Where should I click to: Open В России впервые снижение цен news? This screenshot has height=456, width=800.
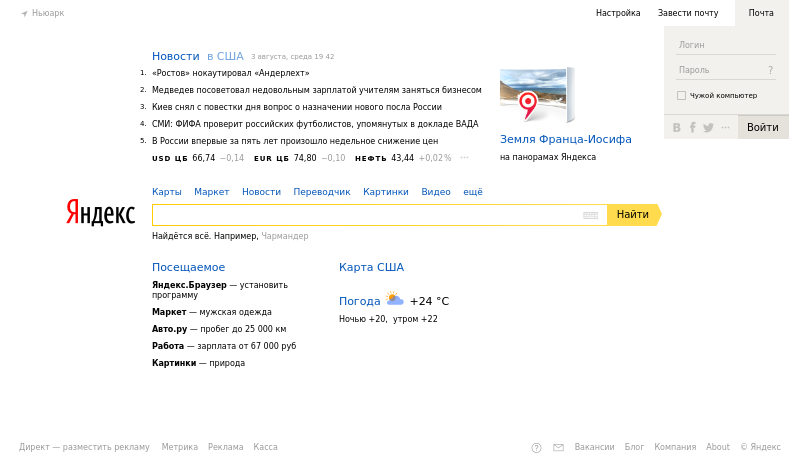point(295,141)
